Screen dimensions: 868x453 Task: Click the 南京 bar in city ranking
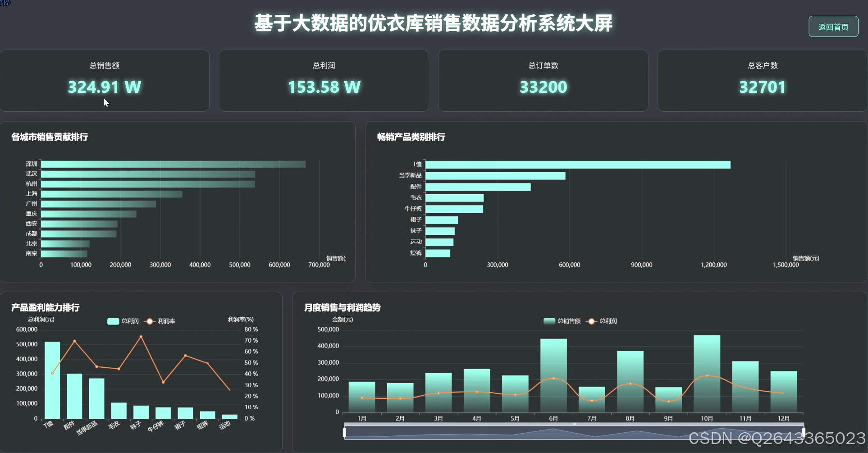(64, 254)
